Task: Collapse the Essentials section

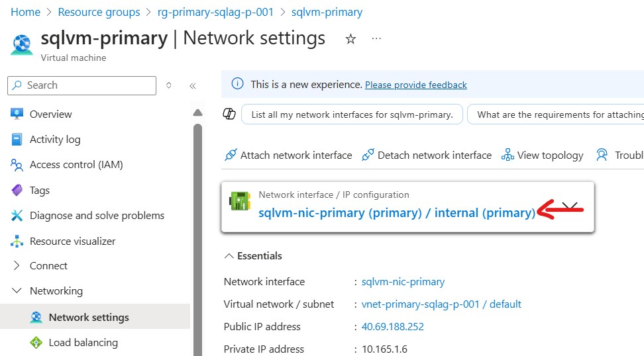Action: coord(252,256)
